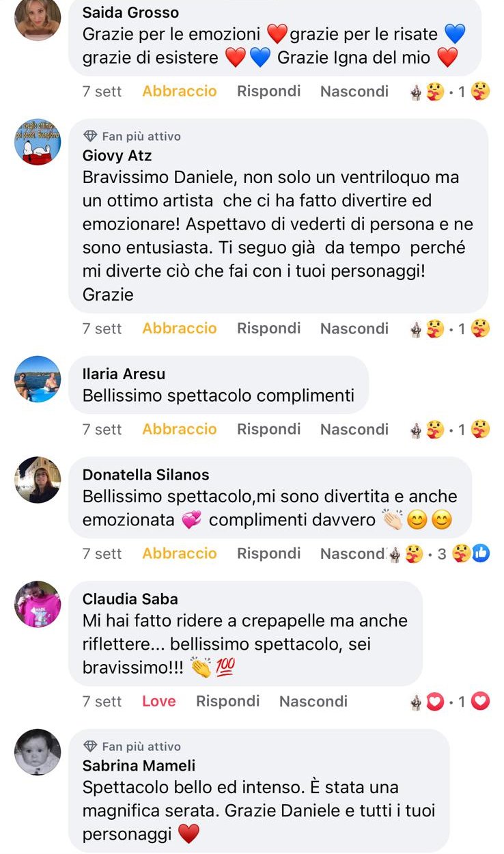Image resolution: width=504 pixels, height=854 pixels.
Task: Tap the diamond top fan badge above Giovy Atz
Action: [x=90, y=137]
